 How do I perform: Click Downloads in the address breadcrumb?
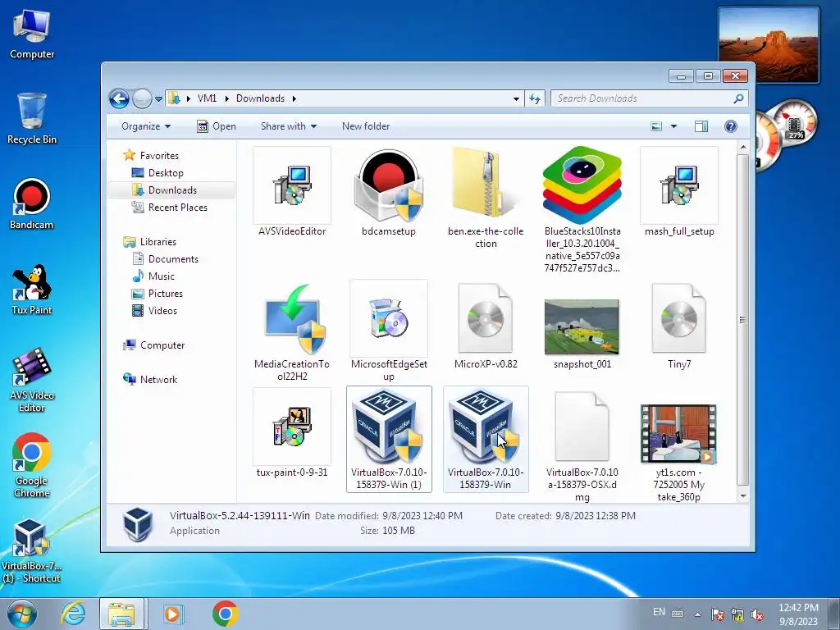pos(260,98)
